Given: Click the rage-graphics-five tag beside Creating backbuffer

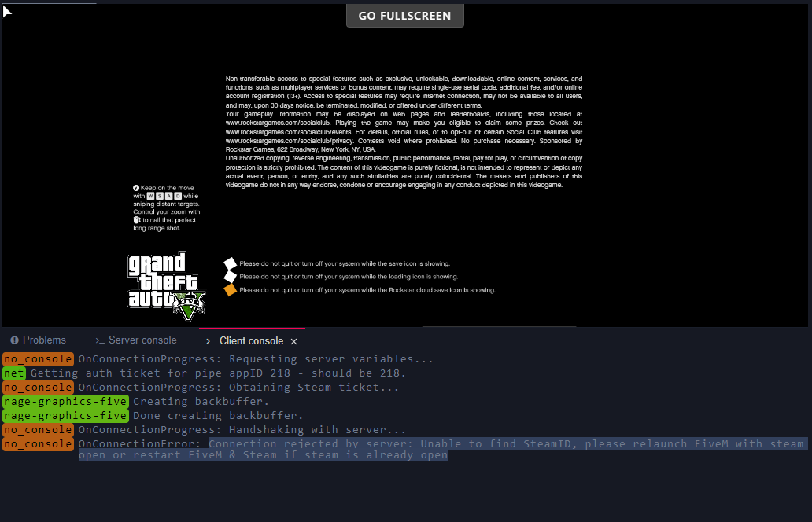Looking at the screenshot, I should click(x=65, y=402).
